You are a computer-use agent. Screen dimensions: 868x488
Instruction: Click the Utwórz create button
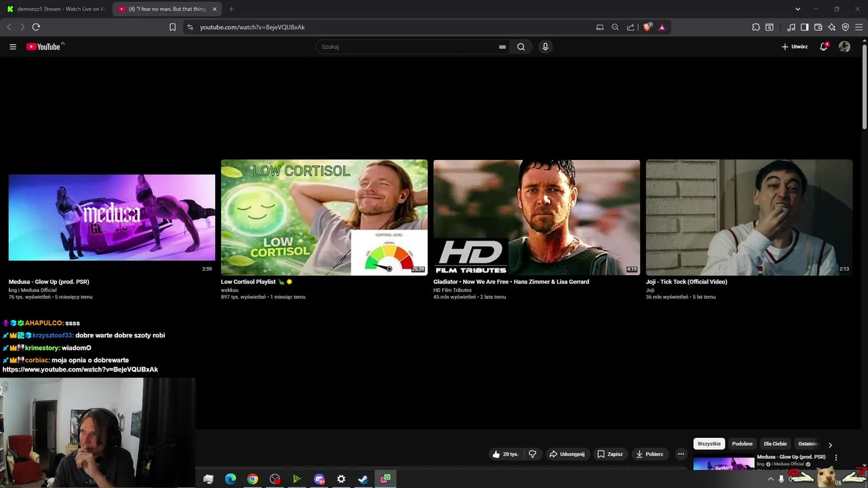[794, 47]
